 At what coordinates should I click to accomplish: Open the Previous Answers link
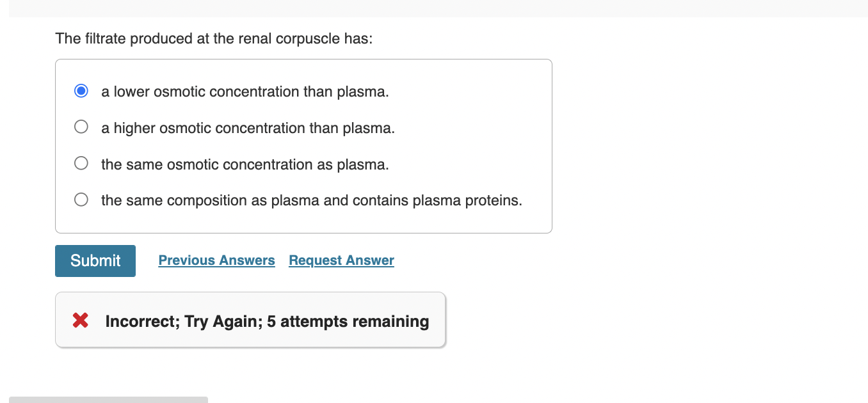(216, 260)
